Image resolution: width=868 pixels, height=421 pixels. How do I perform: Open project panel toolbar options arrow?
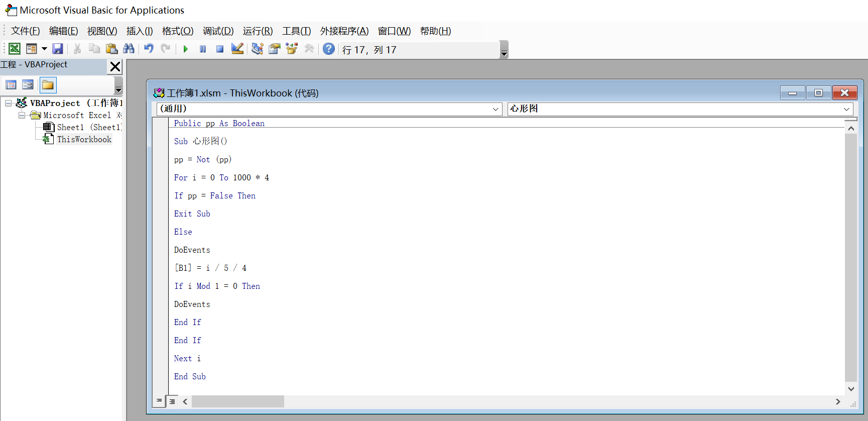pos(118,85)
